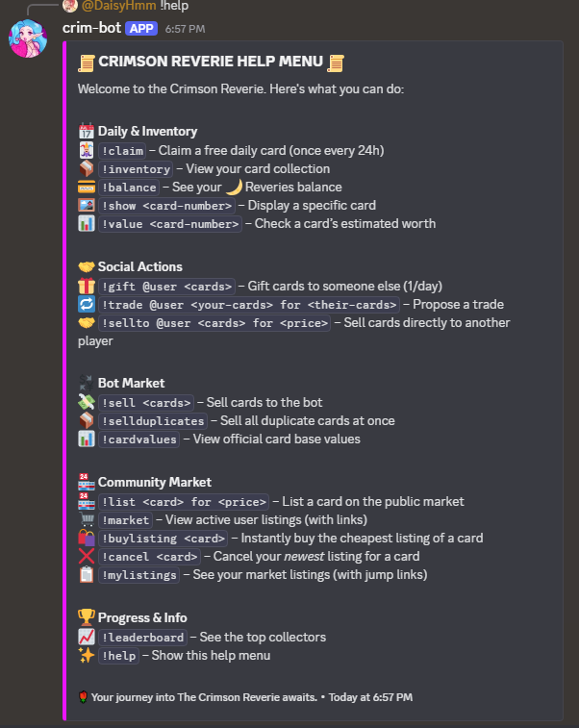Click the crim-bot avatar picture
The height and width of the screenshot is (728, 579).
pyautogui.click(x=28, y=38)
